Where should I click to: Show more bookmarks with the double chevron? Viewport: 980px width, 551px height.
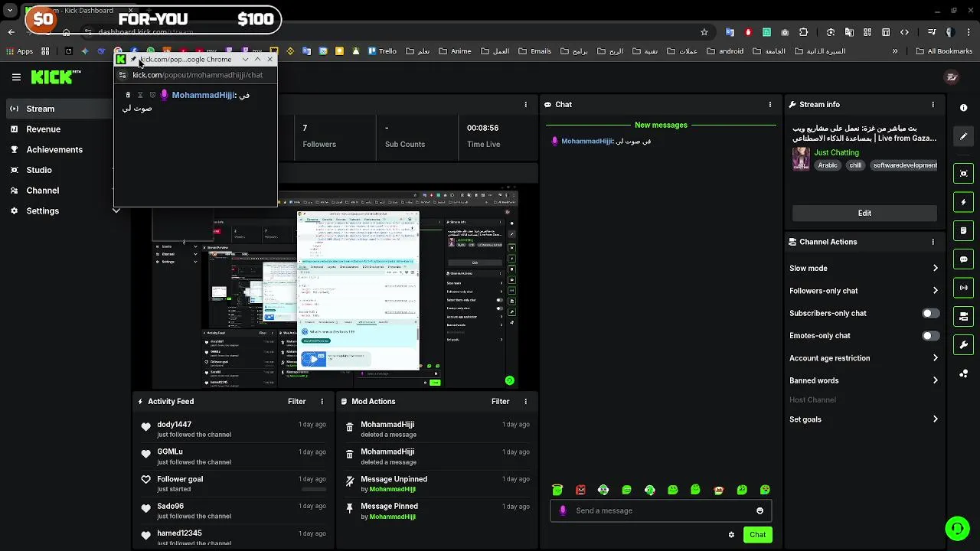[895, 51]
